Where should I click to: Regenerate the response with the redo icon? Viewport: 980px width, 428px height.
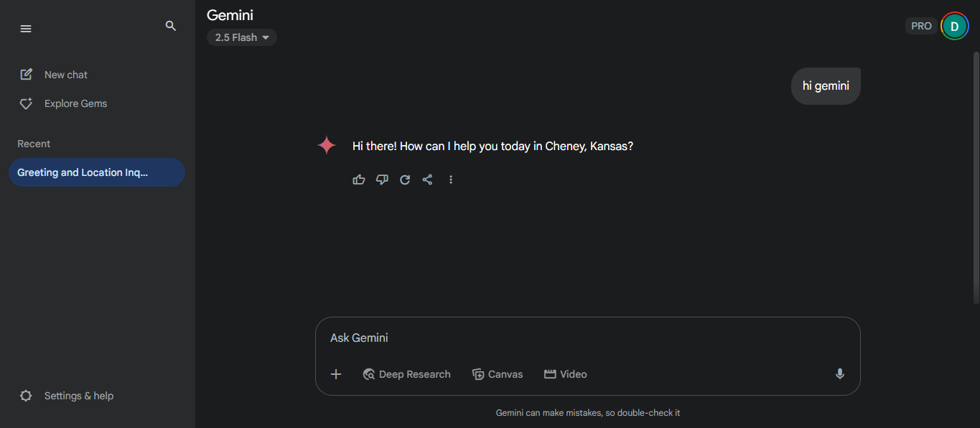405,180
